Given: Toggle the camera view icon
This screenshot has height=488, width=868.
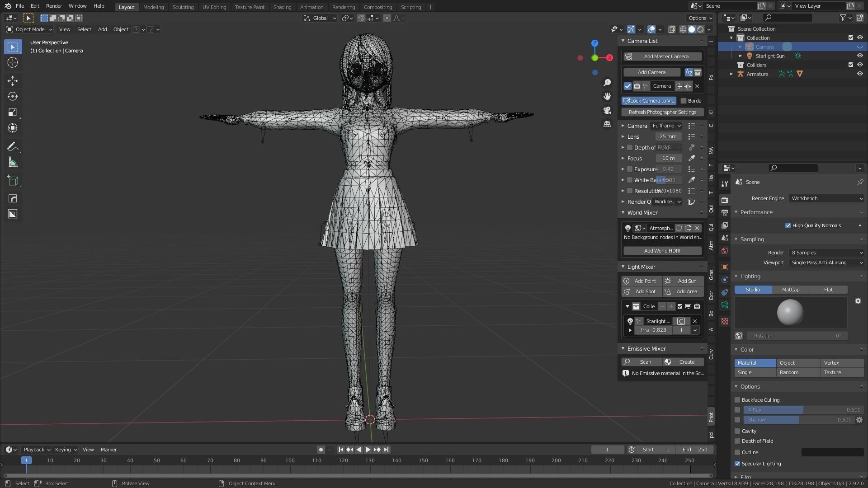Looking at the screenshot, I should (x=607, y=110).
